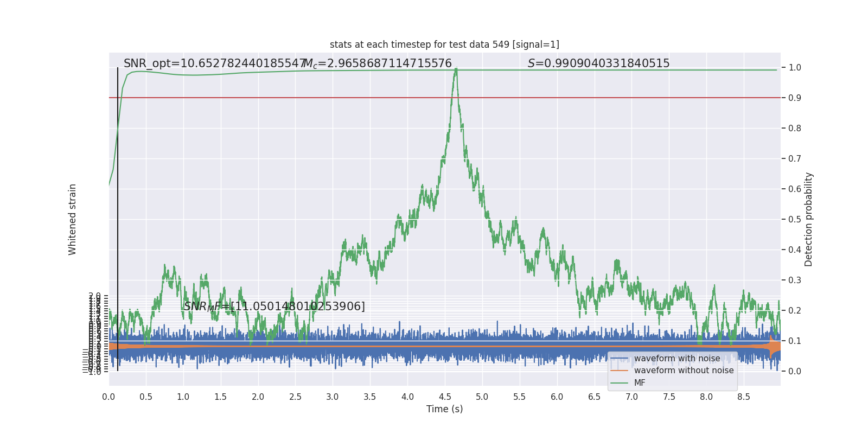Click the 1.5 time axis tick label

[221, 397]
